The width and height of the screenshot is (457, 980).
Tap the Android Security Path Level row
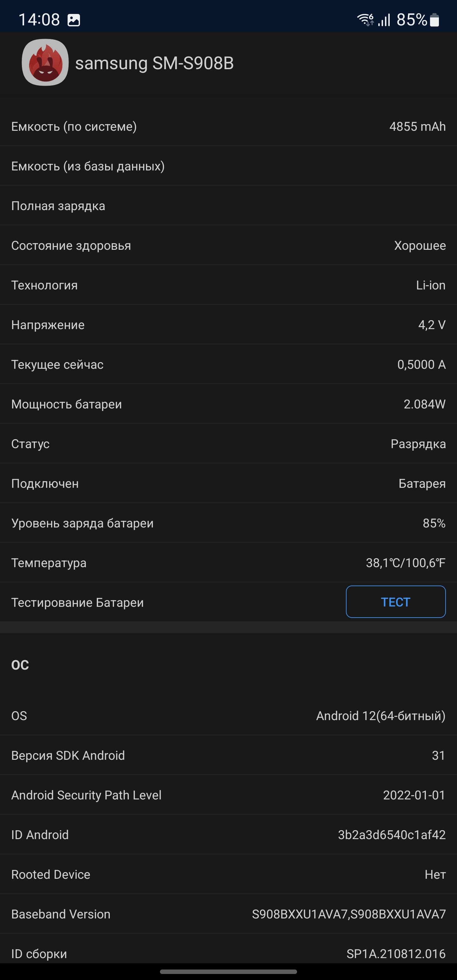[x=228, y=795]
